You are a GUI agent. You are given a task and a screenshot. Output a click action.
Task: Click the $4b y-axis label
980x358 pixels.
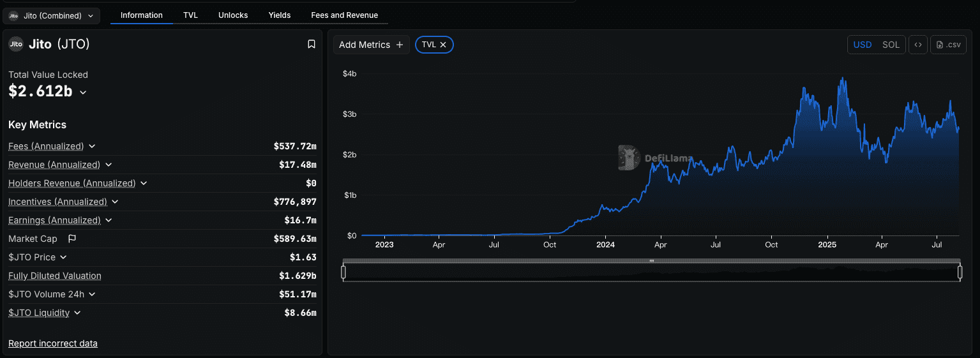click(349, 74)
